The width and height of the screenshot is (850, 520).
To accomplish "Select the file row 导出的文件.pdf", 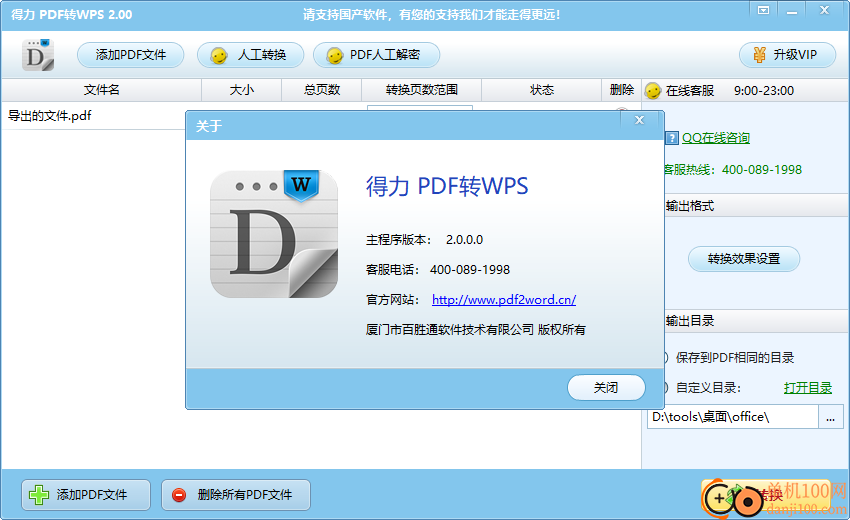I will [93, 115].
